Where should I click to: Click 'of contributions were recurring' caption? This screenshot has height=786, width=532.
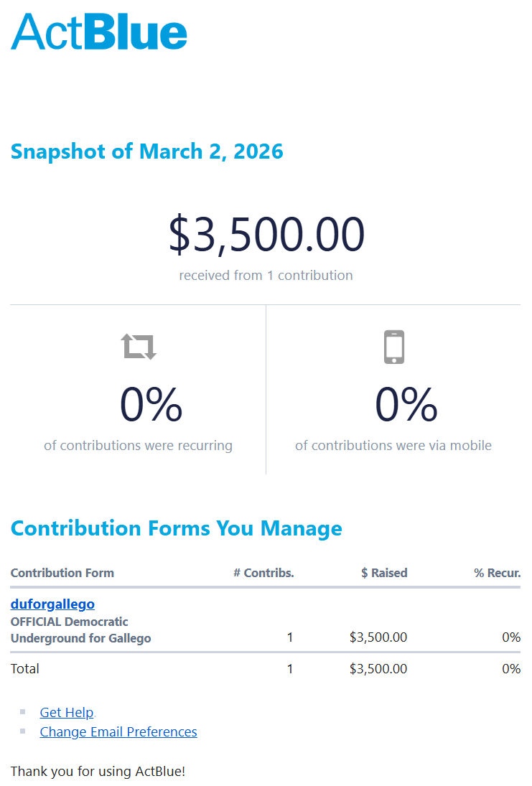tap(138, 445)
